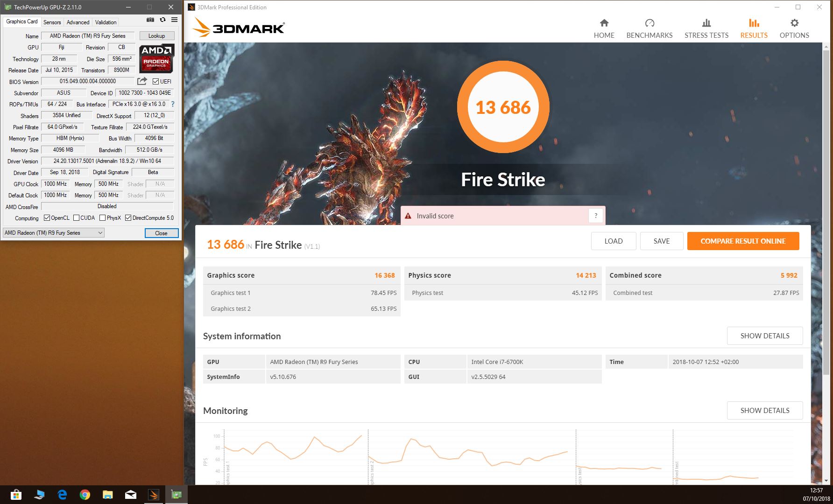Click invalid score warning triangle
The image size is (833, 504).
pos(408,216)
